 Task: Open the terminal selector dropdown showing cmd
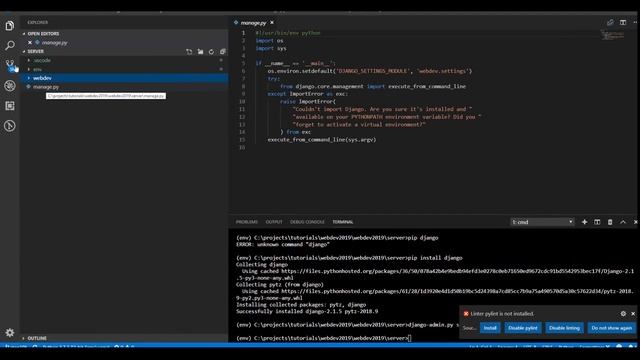[x=542, y=222]
